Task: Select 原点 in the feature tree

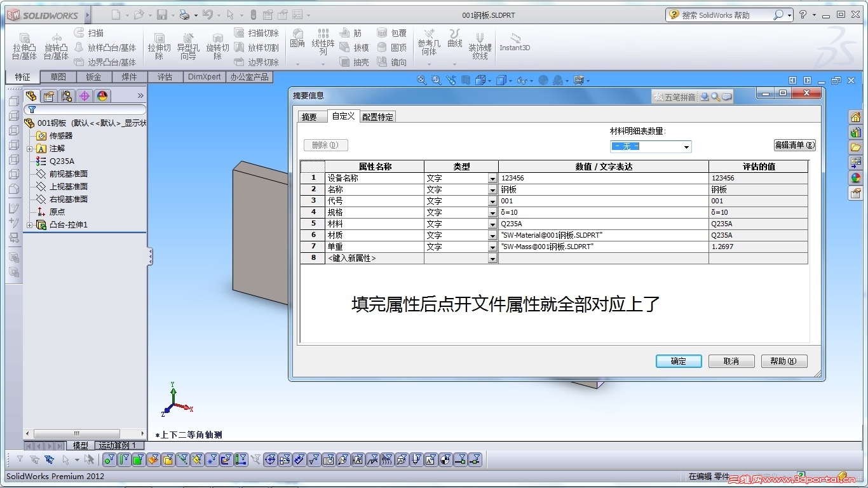Action: point(57,212)
